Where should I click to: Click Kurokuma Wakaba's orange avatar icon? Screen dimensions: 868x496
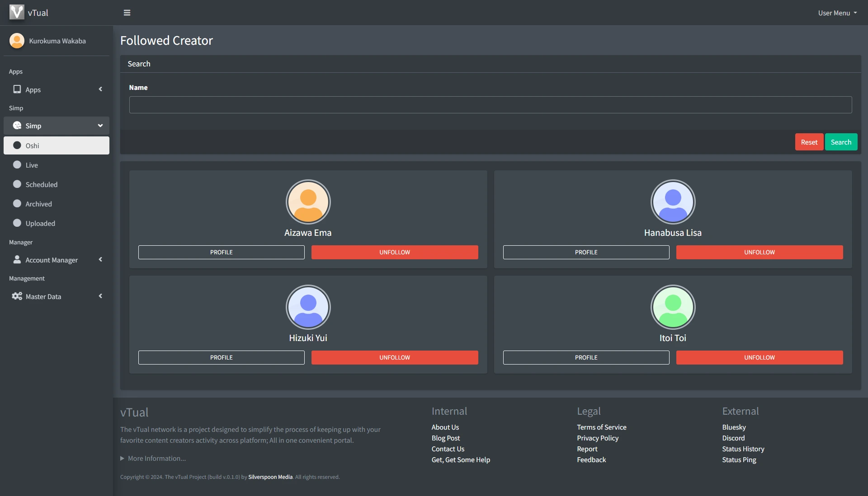click(17, 41)
